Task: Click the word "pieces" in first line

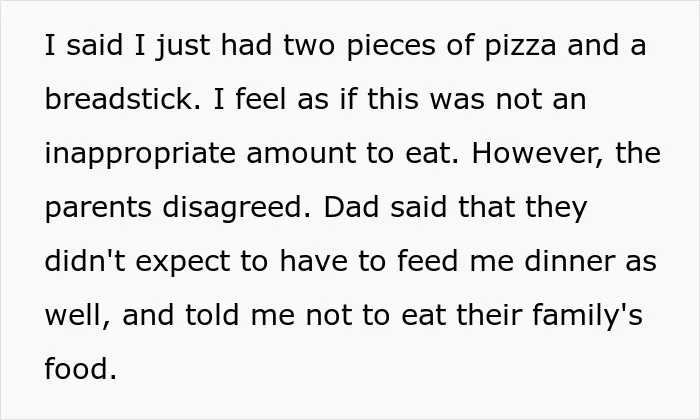Action: pos(391,47)
